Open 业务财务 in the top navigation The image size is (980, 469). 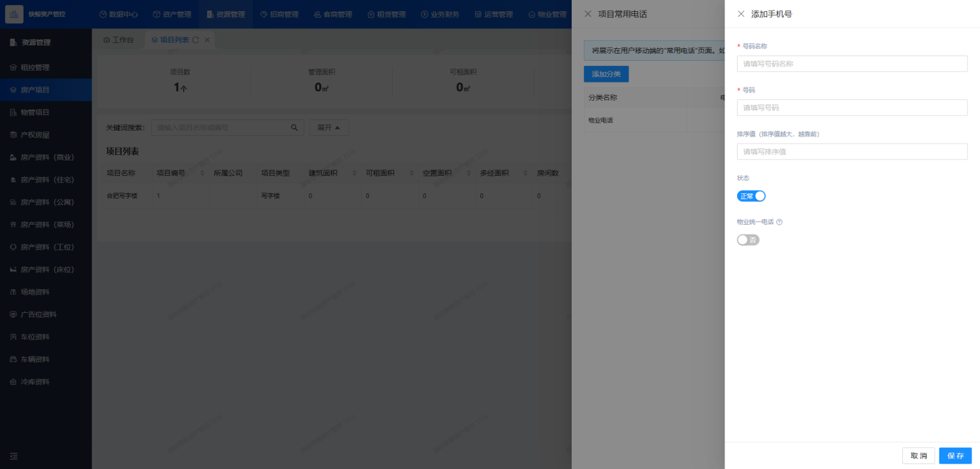(440, 14)
